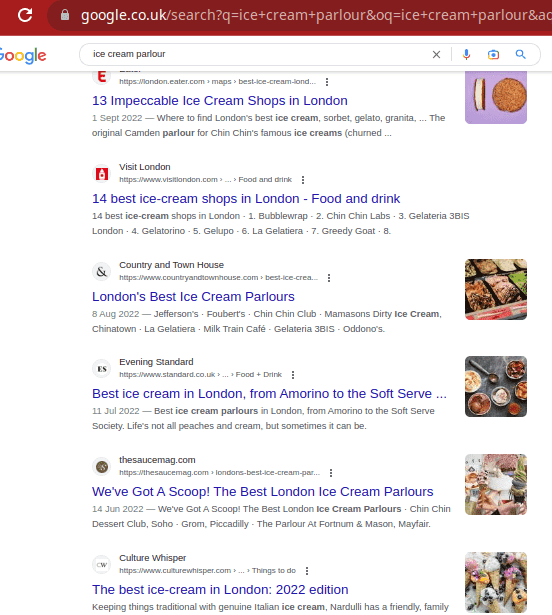Open three-dot menu for thesaucemag.com result

tap(331, 473)
